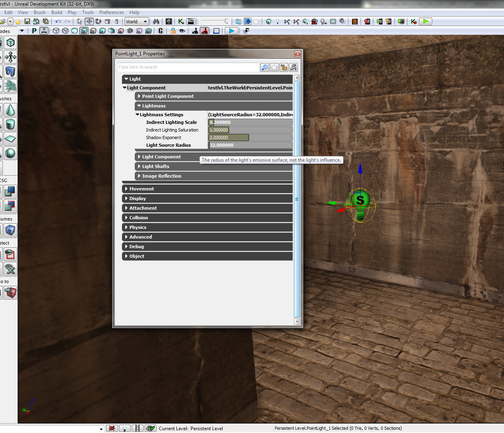
Task: Select the Terrain editing mode icon
Action: click(10, 71)
